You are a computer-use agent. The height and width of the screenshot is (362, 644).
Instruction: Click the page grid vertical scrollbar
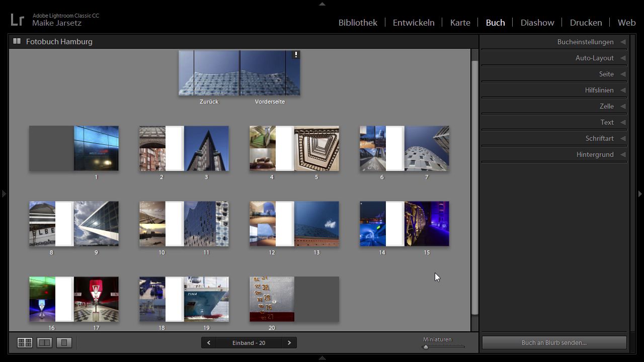tap(474, 188)
